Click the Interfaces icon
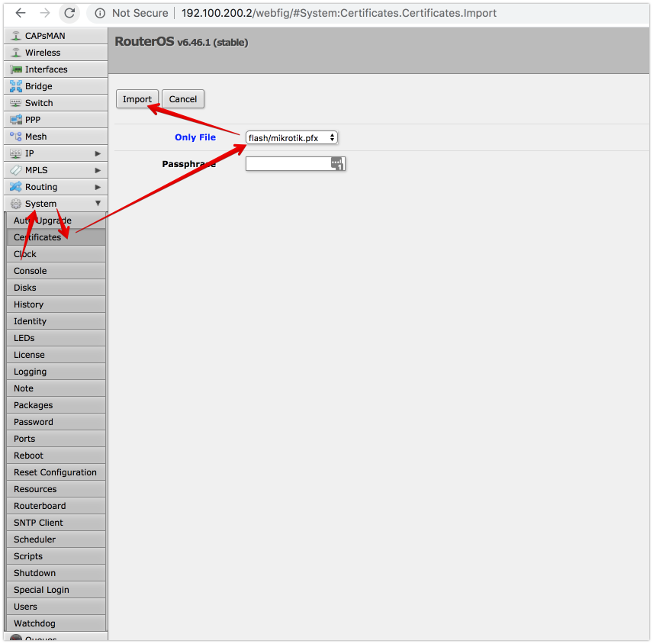This screenshot has width=653, height=644. point(16,69)
